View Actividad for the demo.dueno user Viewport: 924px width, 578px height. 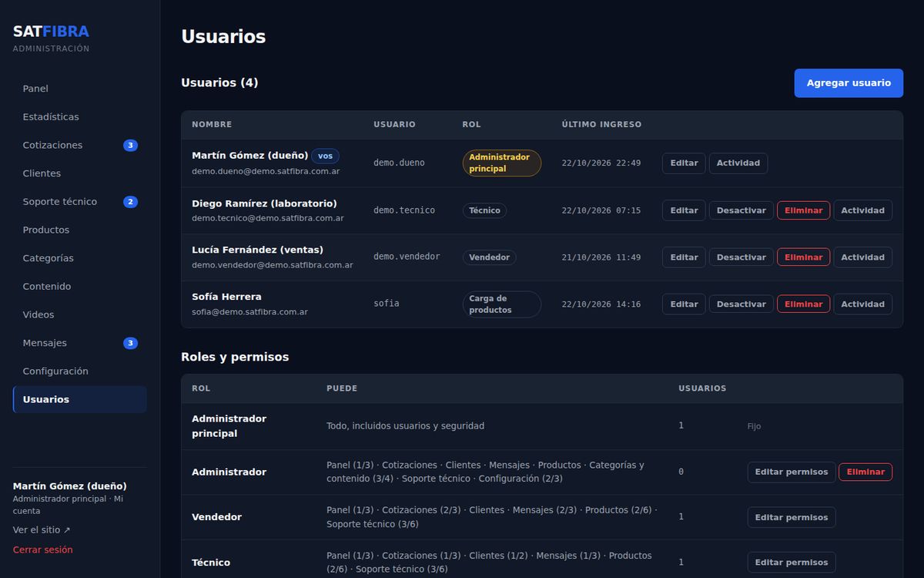click(x=738, y=163)
